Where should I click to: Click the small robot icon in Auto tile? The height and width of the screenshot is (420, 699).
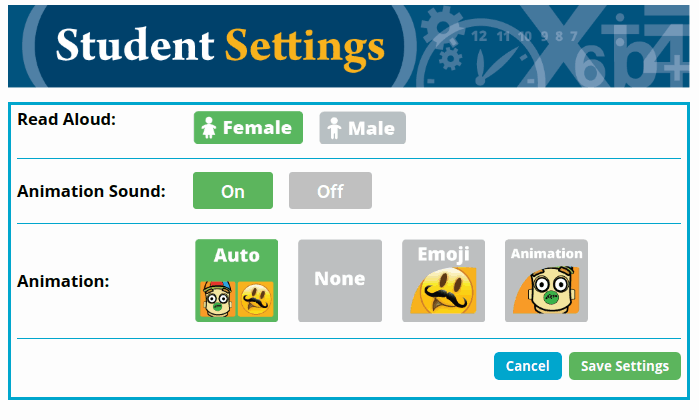tap(218, 299)
